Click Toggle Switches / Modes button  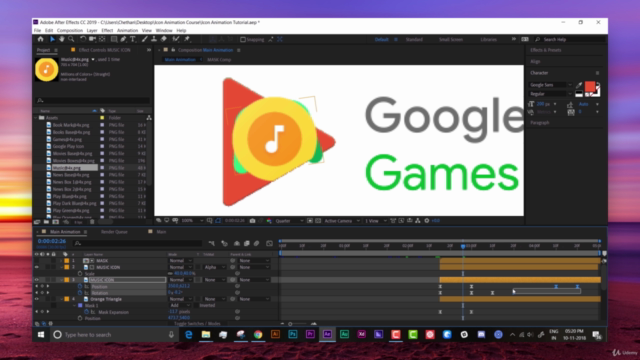pos(197,323)
